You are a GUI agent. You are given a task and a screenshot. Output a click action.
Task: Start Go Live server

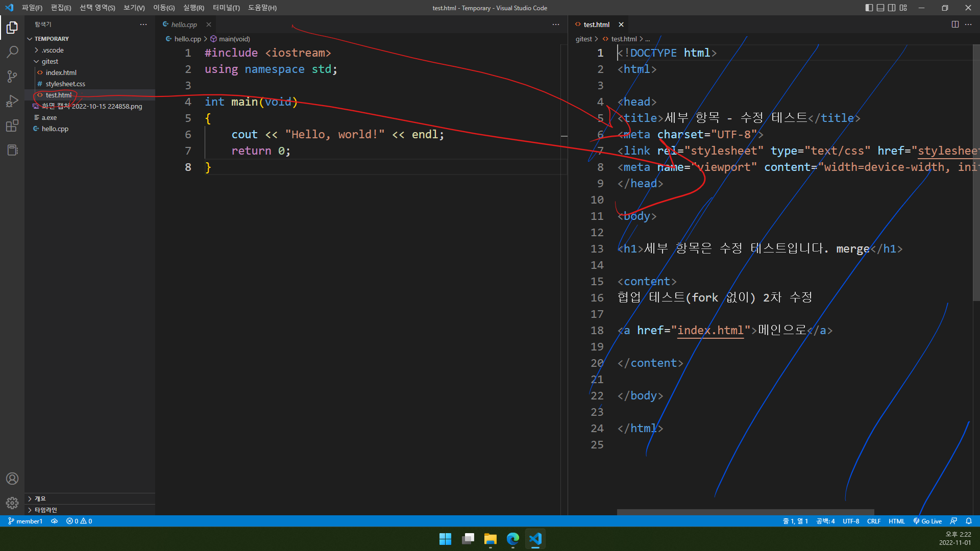click(x=927, y=521)
